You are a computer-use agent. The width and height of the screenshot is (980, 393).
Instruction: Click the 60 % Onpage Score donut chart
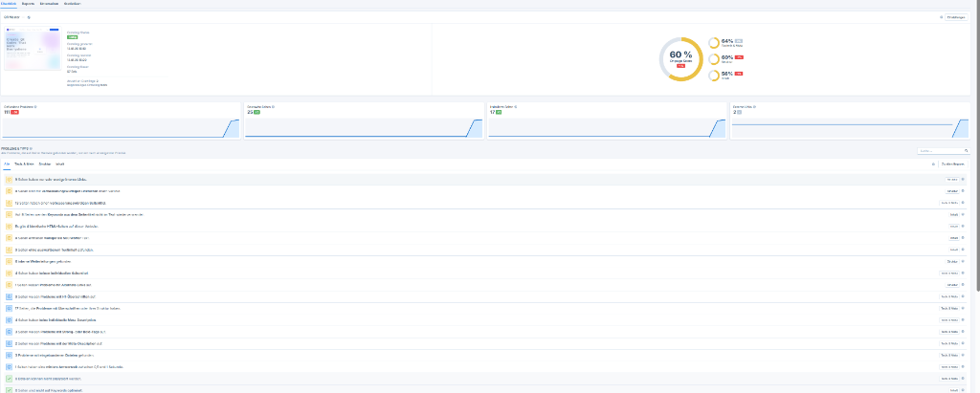pos(680,59)
